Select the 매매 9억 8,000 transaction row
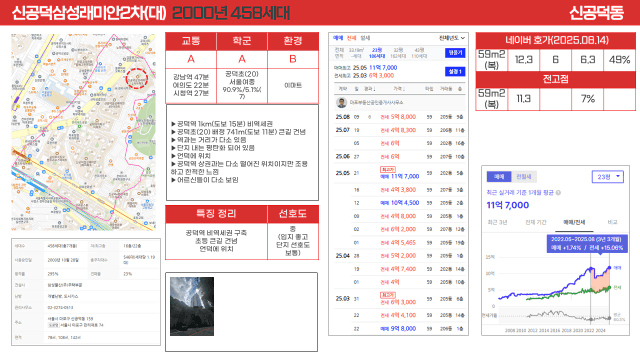This screenshot has height=360, width=640. click(x=400, y=329)
